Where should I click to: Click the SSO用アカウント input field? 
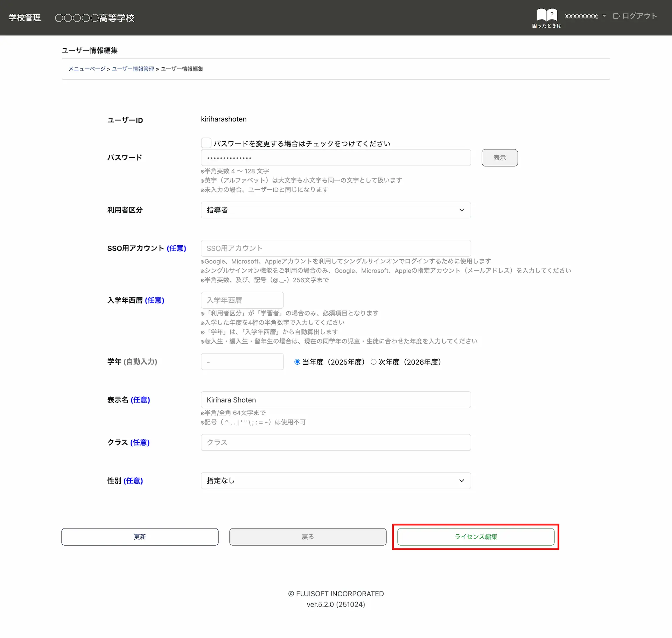coord(336,248)
